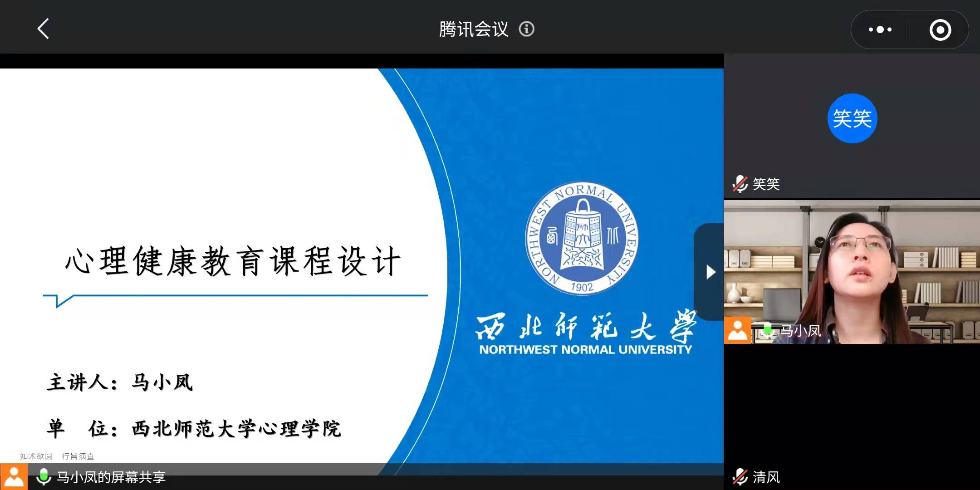980x490 pixels.
Task: Tap the slide title 心理健康教育课程设计
Action: pyautogui.click(x=233, y=261)
